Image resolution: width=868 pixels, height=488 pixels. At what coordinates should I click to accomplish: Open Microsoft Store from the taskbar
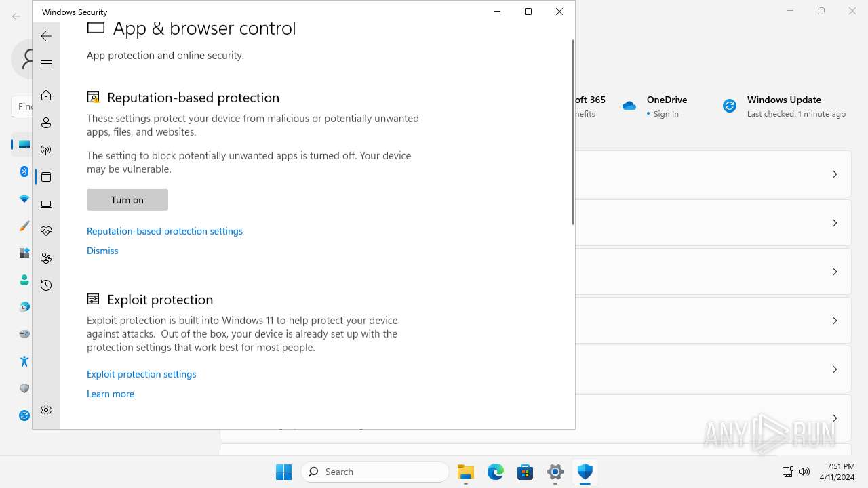pos(526,472)
